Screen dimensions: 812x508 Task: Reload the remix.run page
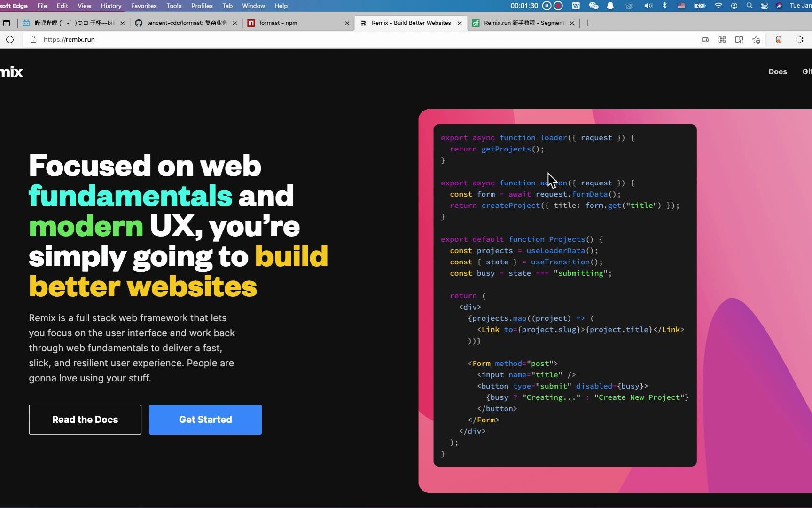[x=10, y=40]
